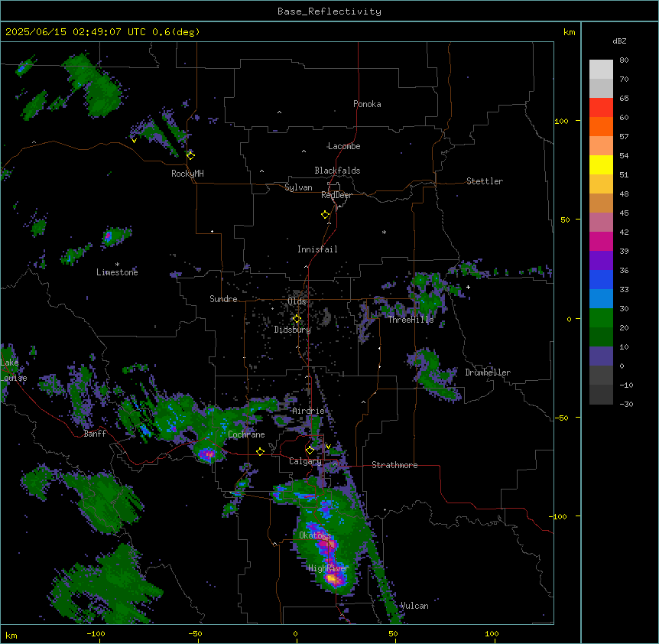659x644 pixels.
Task: Click the 80 value on the dBZ scale
Action: (x=624, y=60)
